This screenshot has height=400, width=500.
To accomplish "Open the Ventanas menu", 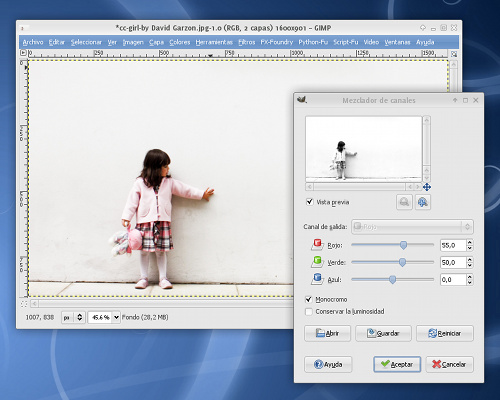I will 397,42.
